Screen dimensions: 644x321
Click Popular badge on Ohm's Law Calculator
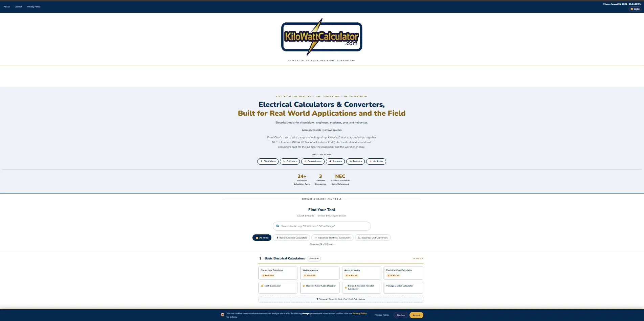[268, 275]
